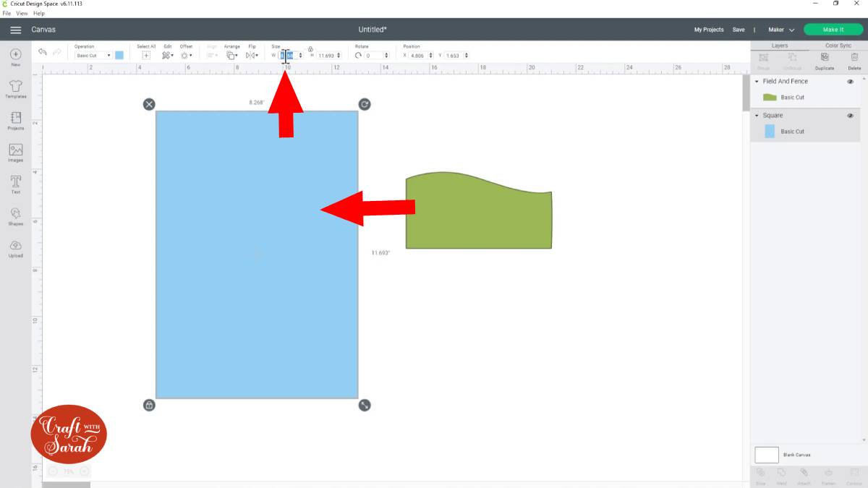Click the delete X handle on blue rectangle
The width and height of the screenshot is (868, 488).
(149, 104)
